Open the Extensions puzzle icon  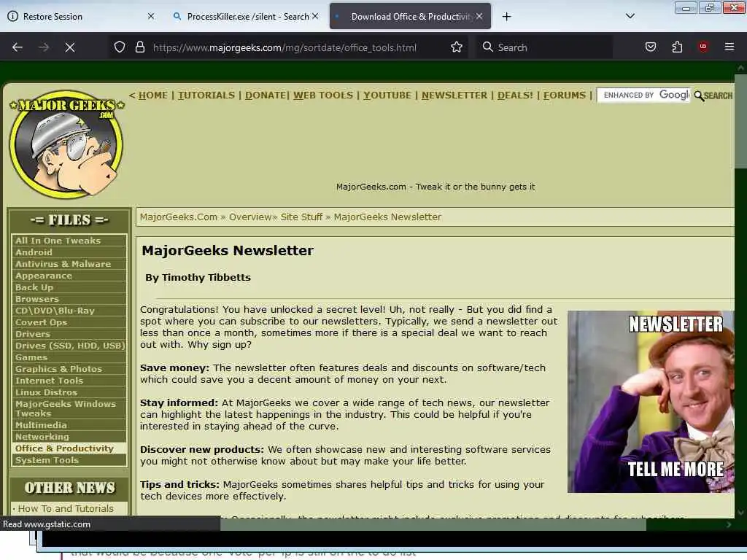pyautogui.click(x=677, y=47)
